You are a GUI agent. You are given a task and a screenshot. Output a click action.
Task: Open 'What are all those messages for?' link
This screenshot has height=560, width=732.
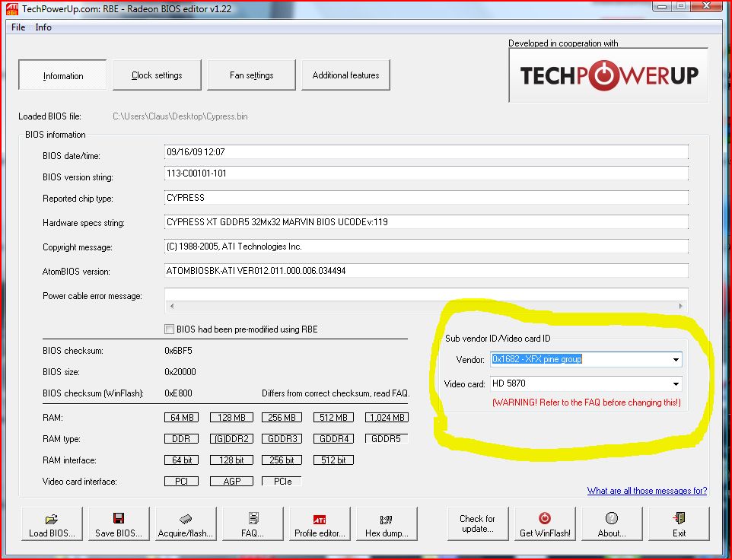tap(647, 491)
